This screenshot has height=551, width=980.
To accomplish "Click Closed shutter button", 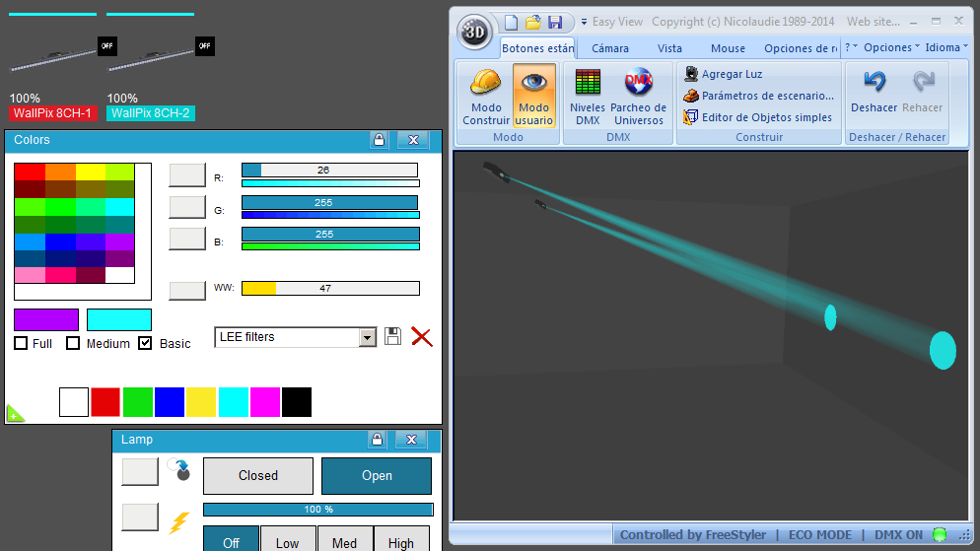I will (258, 476).
